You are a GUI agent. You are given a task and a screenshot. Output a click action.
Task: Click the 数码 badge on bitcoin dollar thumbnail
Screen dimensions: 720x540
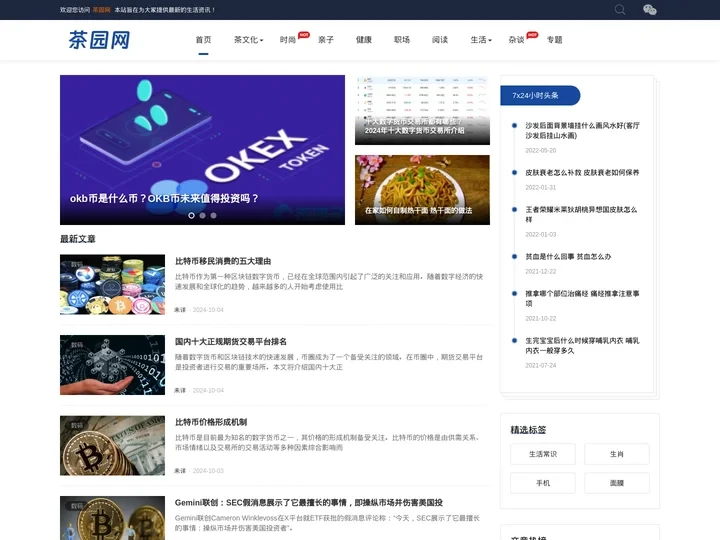pyautogui.click(x=77, y=425)
